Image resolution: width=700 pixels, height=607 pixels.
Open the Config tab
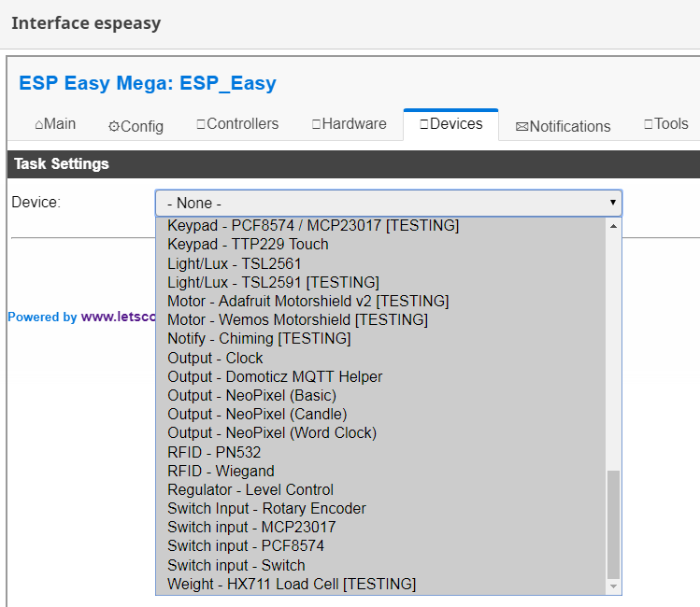coord(136,126)
